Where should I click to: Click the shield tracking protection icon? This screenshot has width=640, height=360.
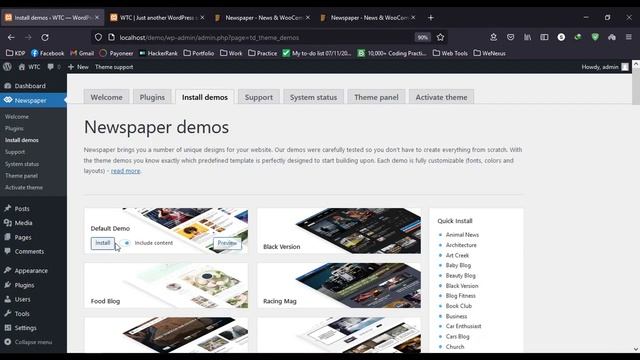(98, 37)
